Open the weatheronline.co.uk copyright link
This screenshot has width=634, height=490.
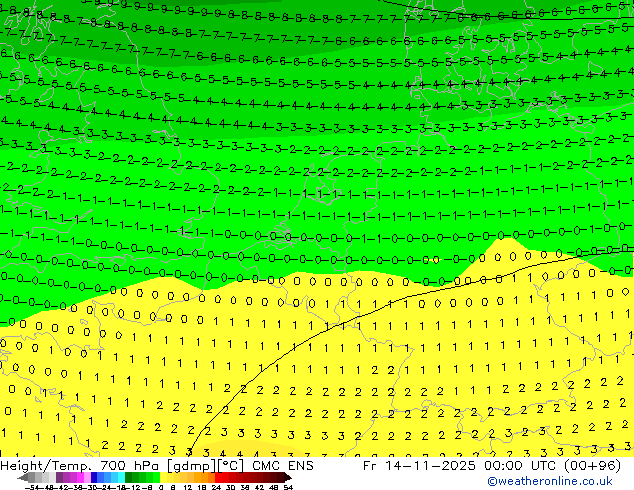tap(549, 481)
